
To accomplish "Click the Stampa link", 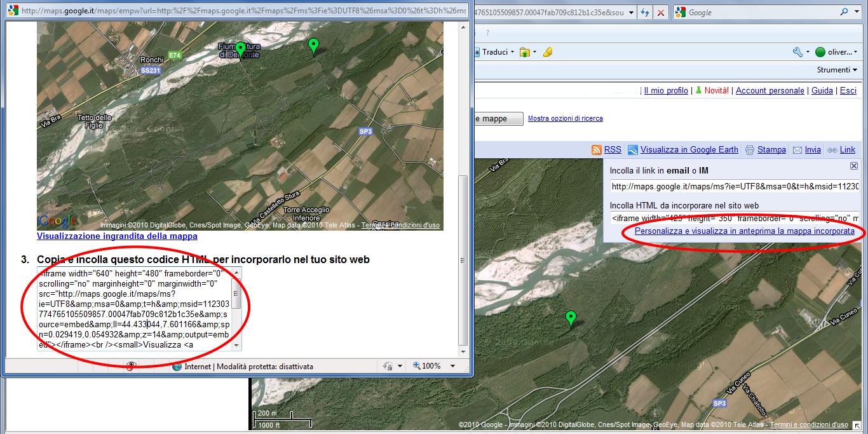I will click(771, 150).
